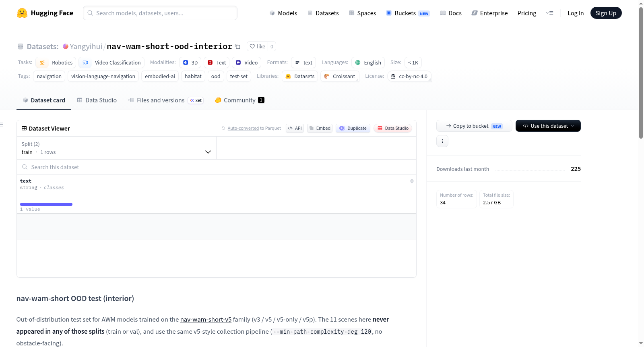Click the Hugging Face logo icon

[x=22, y=13]
